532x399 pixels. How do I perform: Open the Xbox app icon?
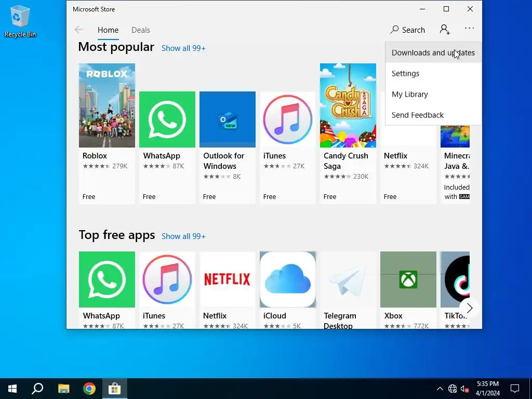tap(408, 279)
